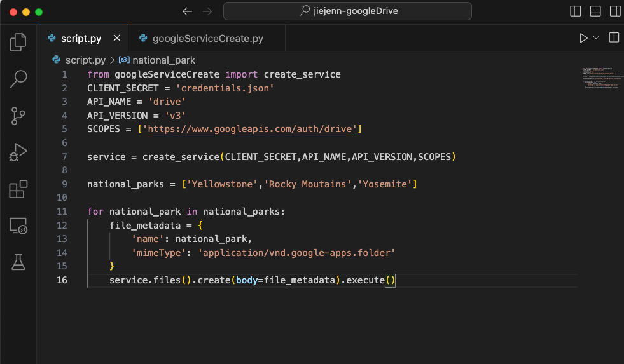This screenshot has width=624, height=364.
Task: Click 'Yellowstone' in the national_parks list
Action: [x=222, y=184]
